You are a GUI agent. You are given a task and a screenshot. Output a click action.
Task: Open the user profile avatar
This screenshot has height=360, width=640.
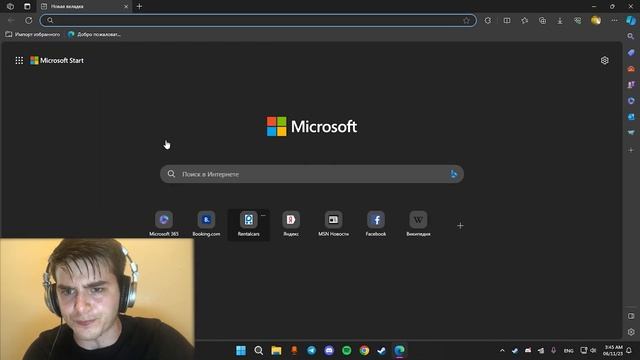click(596, 20)
